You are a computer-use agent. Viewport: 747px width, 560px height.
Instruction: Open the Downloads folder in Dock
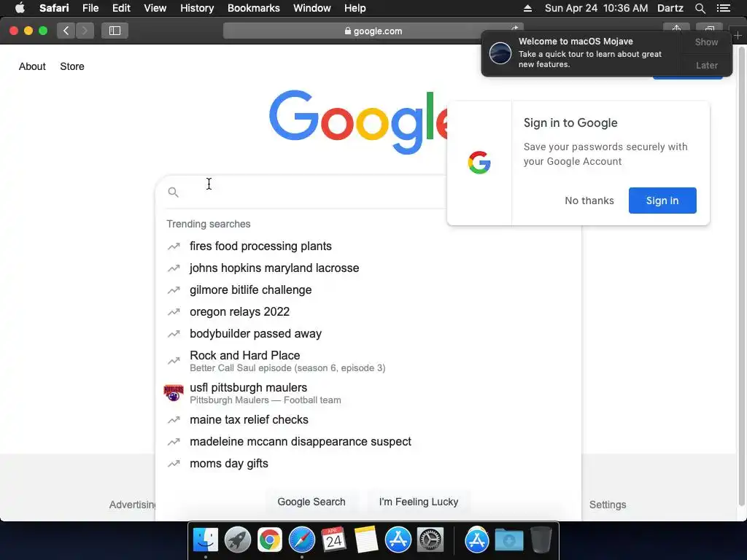click(508, 540)
